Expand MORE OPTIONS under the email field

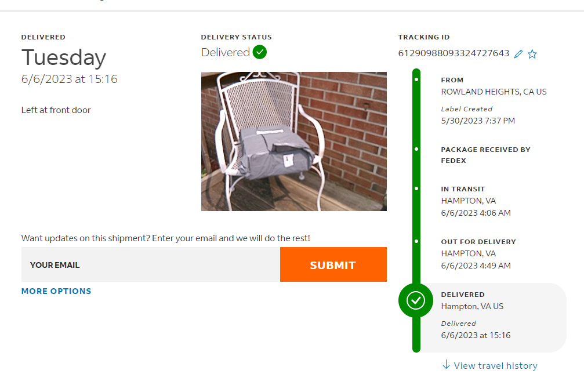tap(56, 291)
